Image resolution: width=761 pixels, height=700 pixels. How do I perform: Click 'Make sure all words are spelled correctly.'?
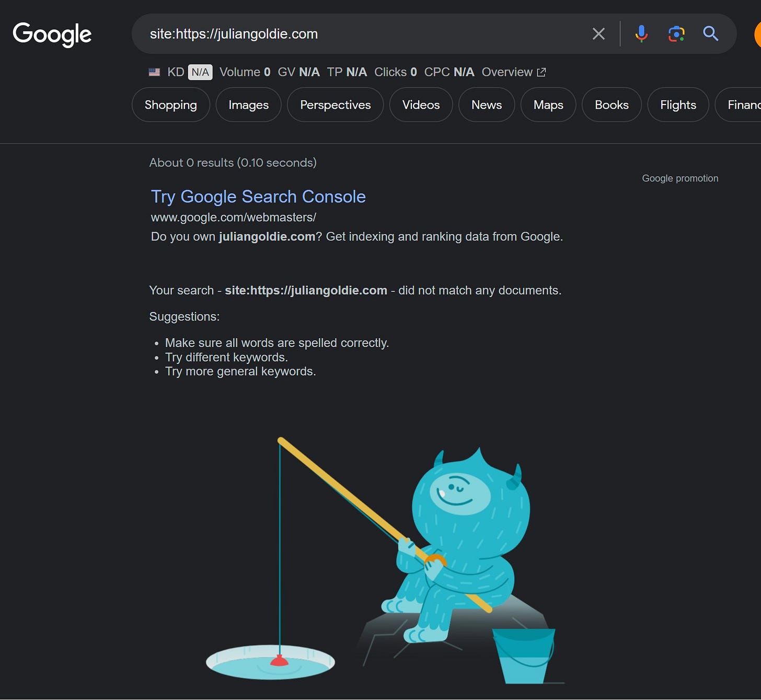(x=277, y=343)
